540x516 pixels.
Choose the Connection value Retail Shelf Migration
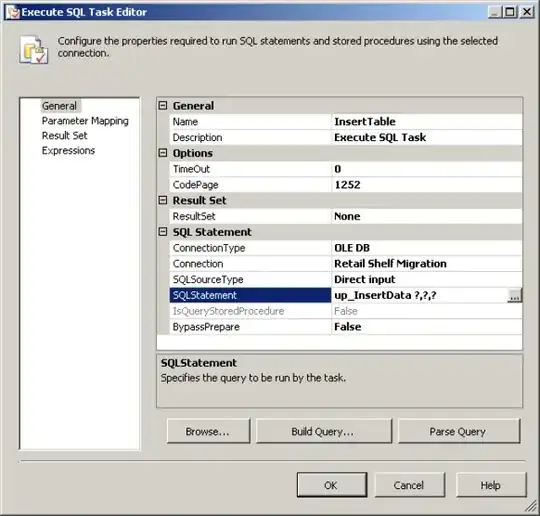click(426, 264)
